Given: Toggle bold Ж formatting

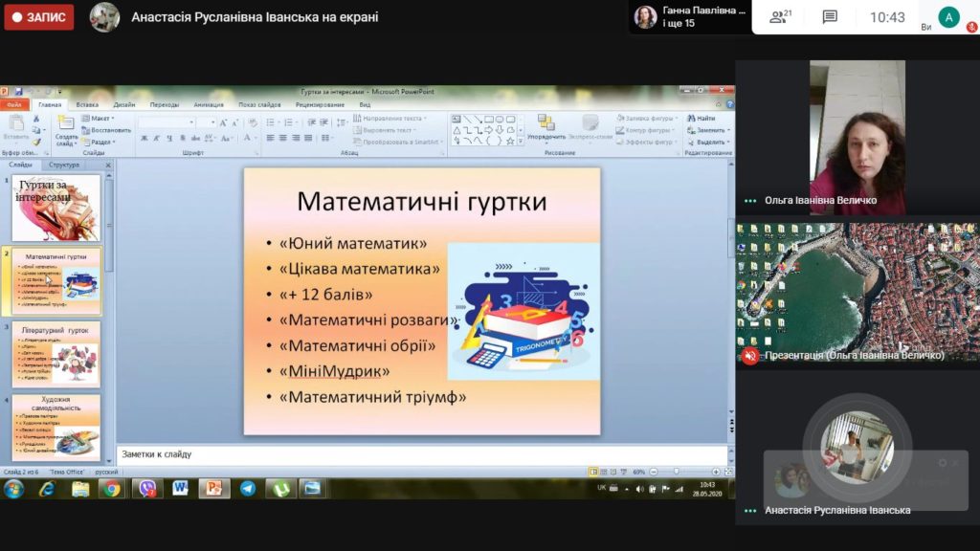Looking at the screenshot, I should click(x=145, y=138).
